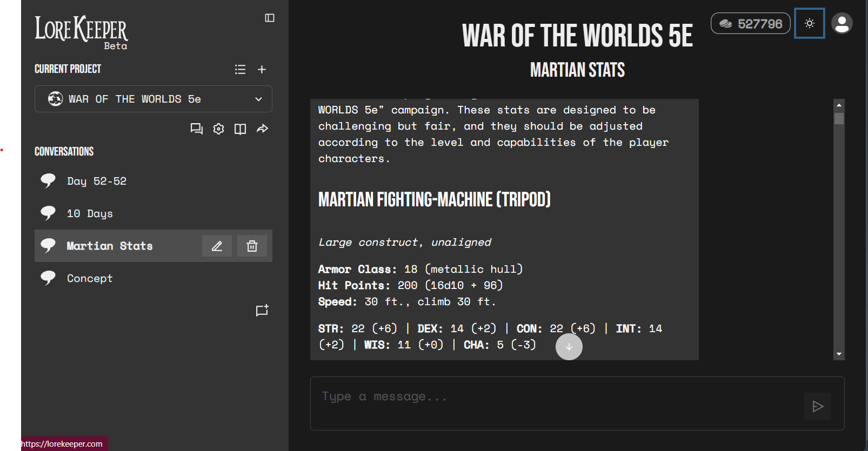
Task: Open project settings gear icon
Action: pyautogui.click(x=218, y=129)
